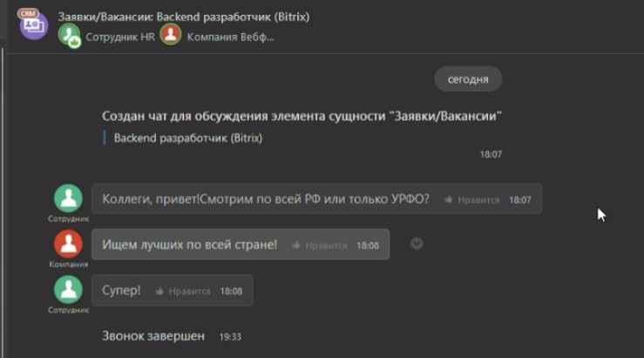Click the CRM chat avatar icon
This screenshot has width=644, height=358.
pyautogui.click(x=34, y=24)
